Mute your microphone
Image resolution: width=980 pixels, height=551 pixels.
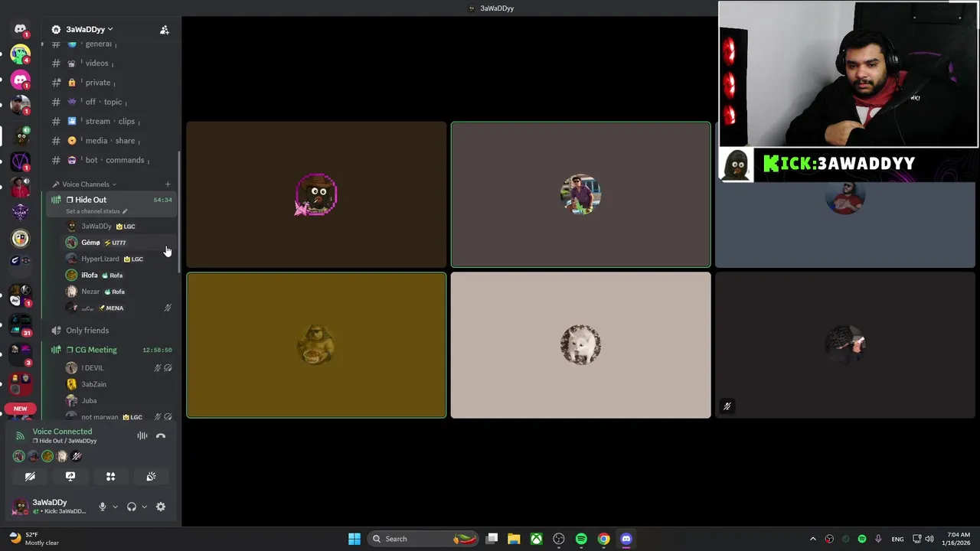[102, 507]
